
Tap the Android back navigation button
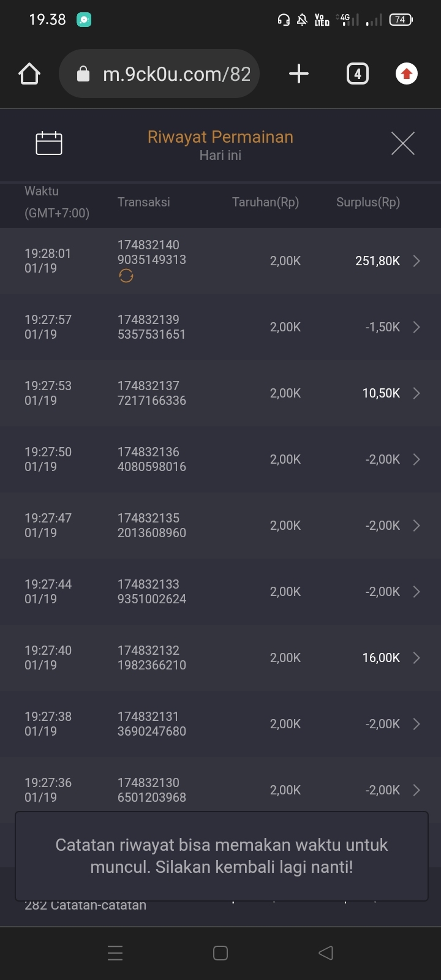pos(326,952)
